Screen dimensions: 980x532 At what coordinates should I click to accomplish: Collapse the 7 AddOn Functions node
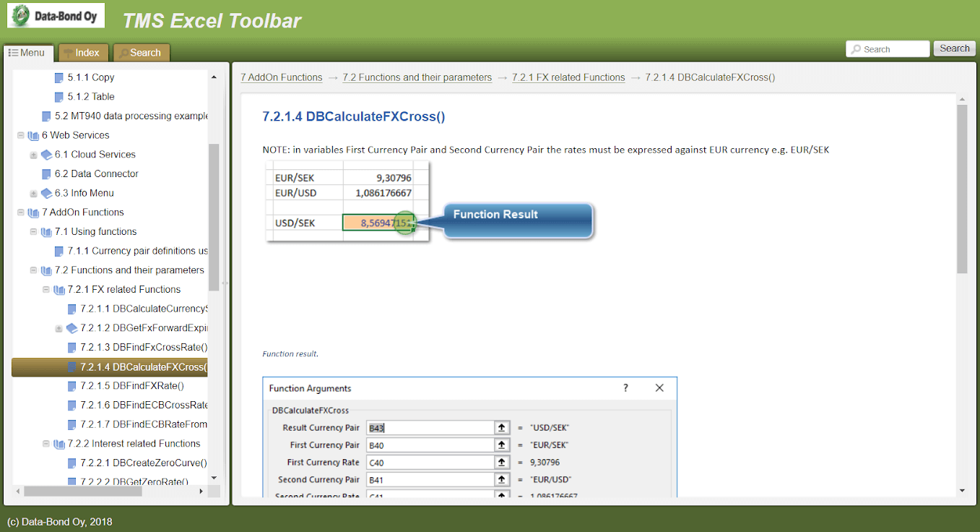(x=20, y=213)
